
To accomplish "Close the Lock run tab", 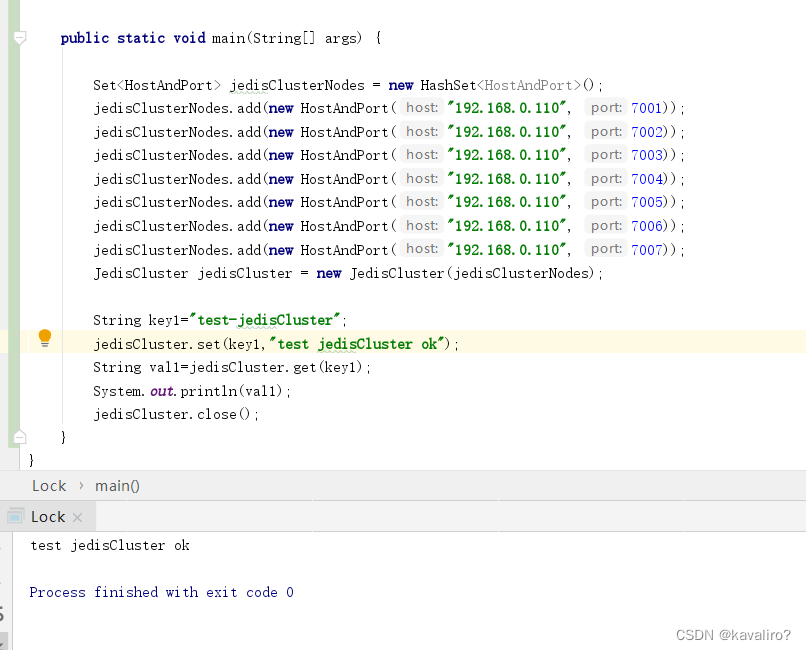I will (78, 517).
